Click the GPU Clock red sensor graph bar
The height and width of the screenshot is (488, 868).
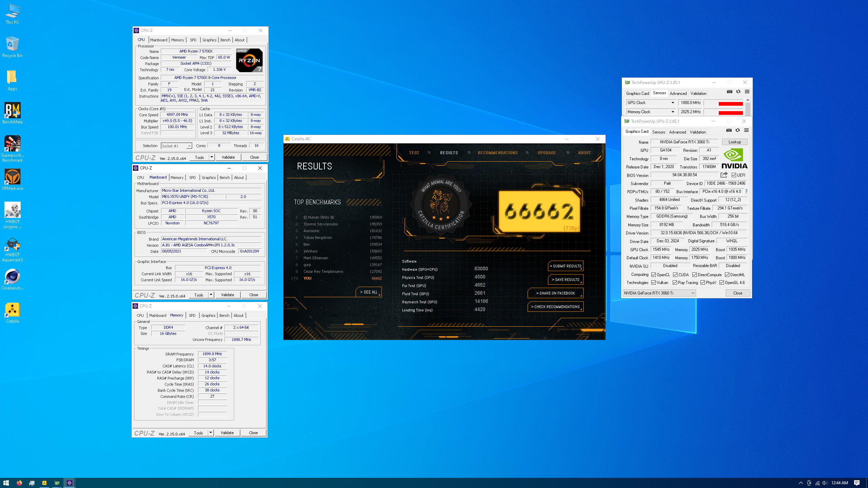(x=731, y=104)
